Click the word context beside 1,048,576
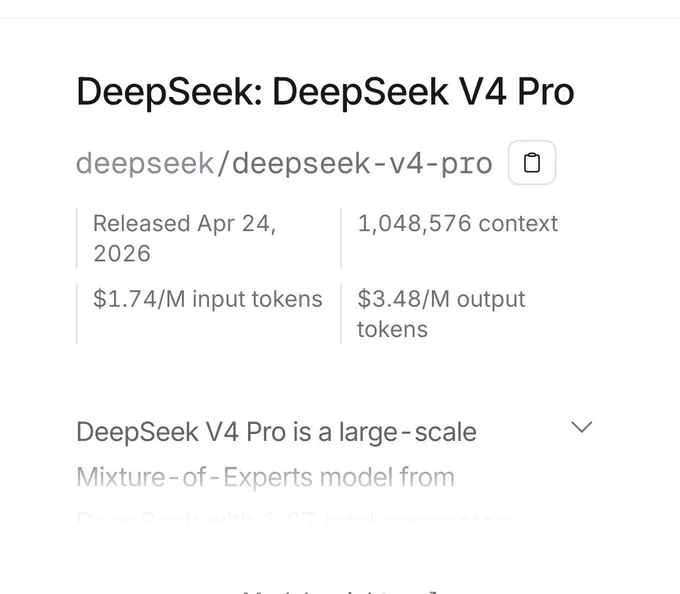Image resolution: width=680 pixels, height=594 pixels. (518, 224)
